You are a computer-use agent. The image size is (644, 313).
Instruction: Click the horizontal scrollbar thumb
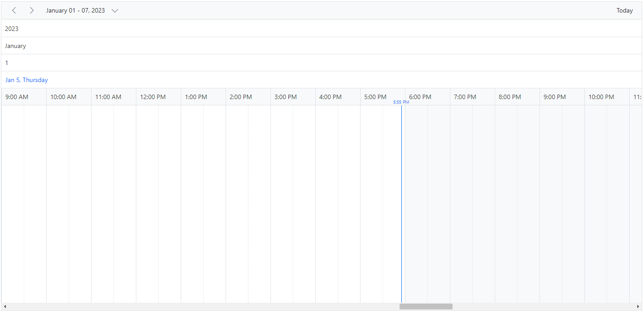(x=426, y=307)
